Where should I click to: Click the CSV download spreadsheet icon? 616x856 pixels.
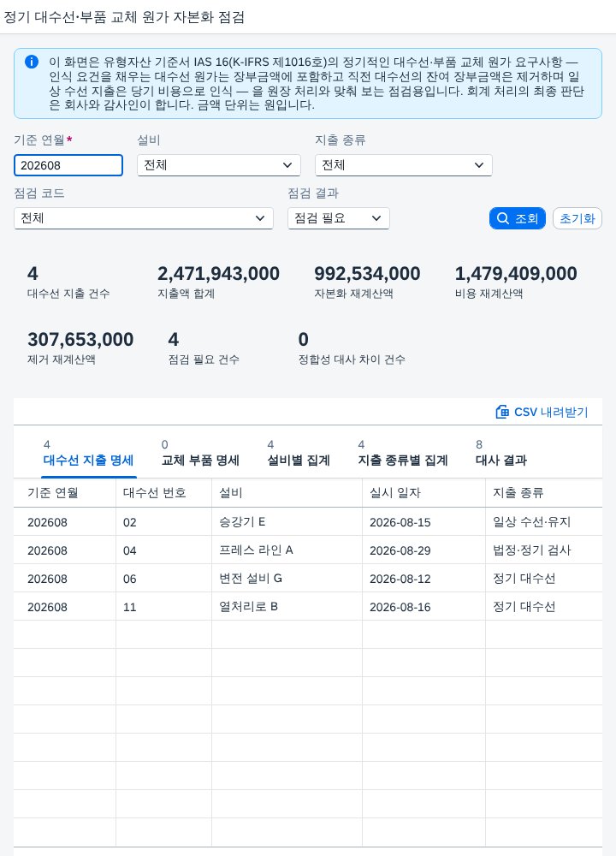click(x=502, y=413)
